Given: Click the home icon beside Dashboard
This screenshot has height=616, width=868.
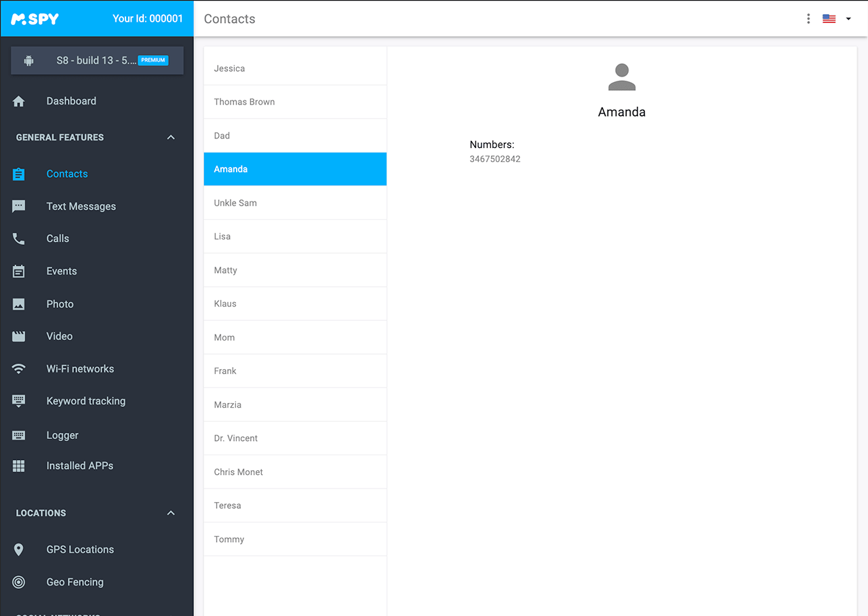Looking at the screenshot, I should [19, 101].
